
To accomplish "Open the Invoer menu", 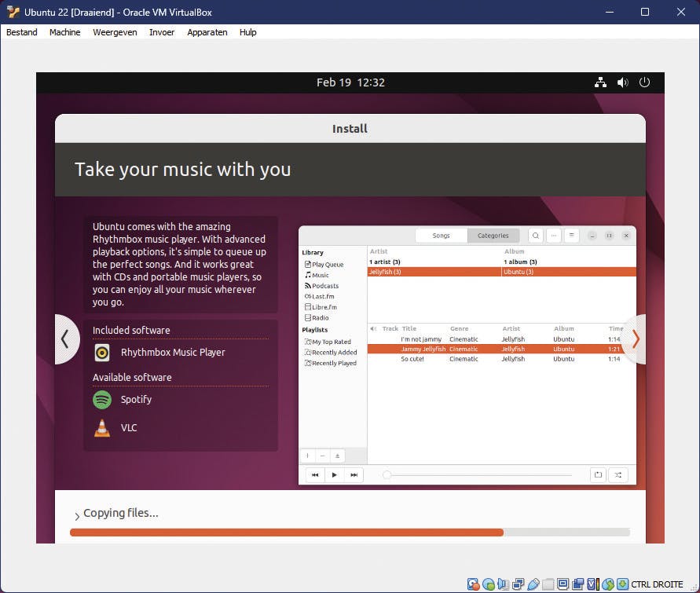I will [x=162, y=32].
